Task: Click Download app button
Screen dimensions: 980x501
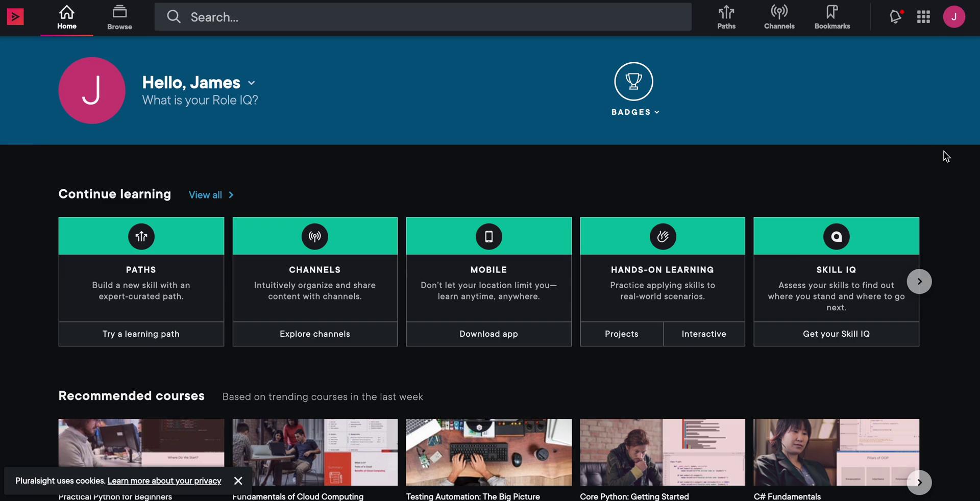Action: pos(489,334)
